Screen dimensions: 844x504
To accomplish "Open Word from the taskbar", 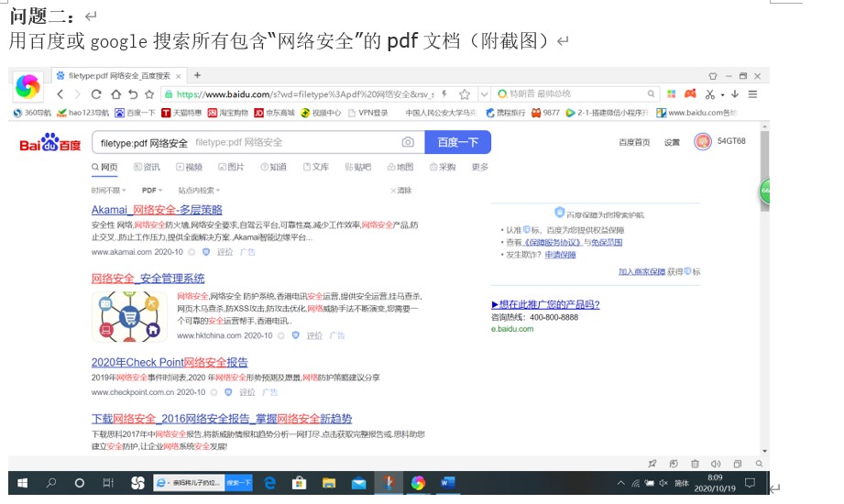I will (448, 484).
